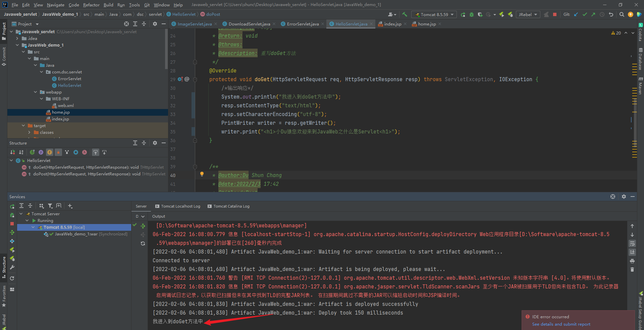
Task: Collapse all in Project panel header
Action: pos(144,24)
